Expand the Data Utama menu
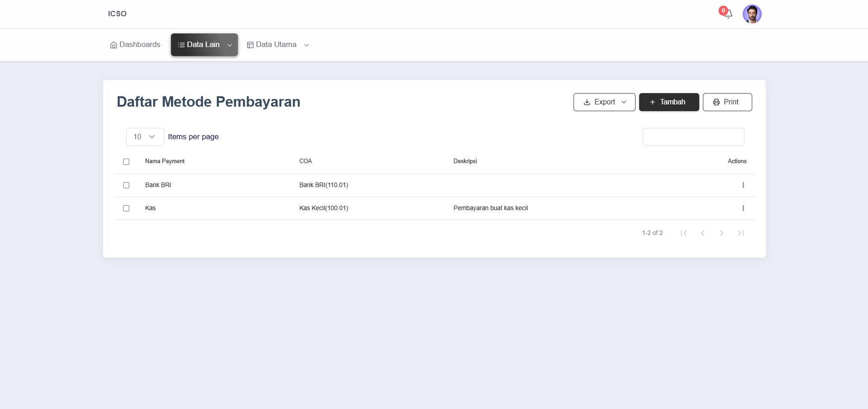 pos(278,45)
